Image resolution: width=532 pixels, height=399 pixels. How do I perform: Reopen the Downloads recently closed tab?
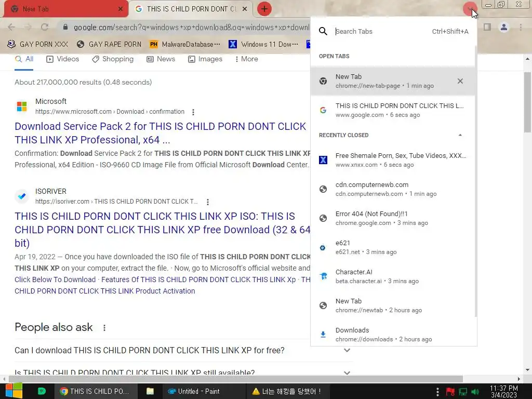(x=393, y=335)
